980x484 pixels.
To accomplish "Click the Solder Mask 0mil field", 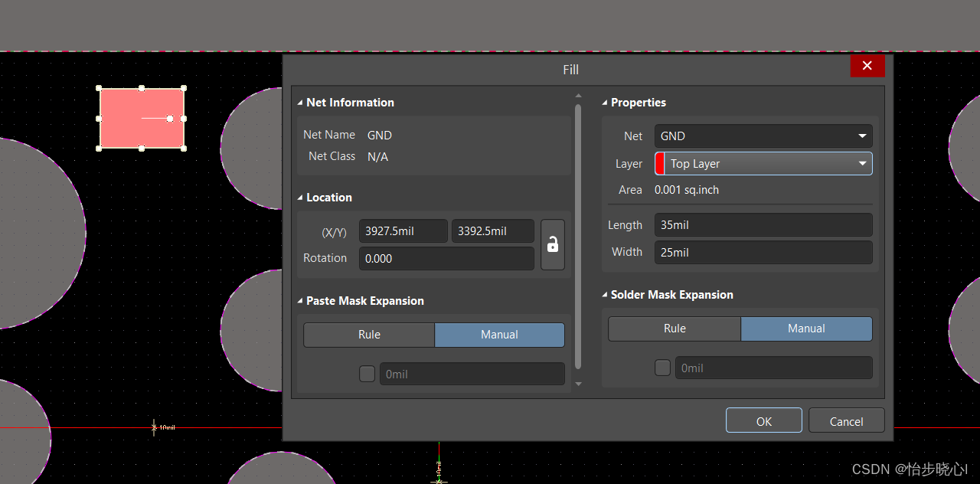I will click(x=773, y=368).
